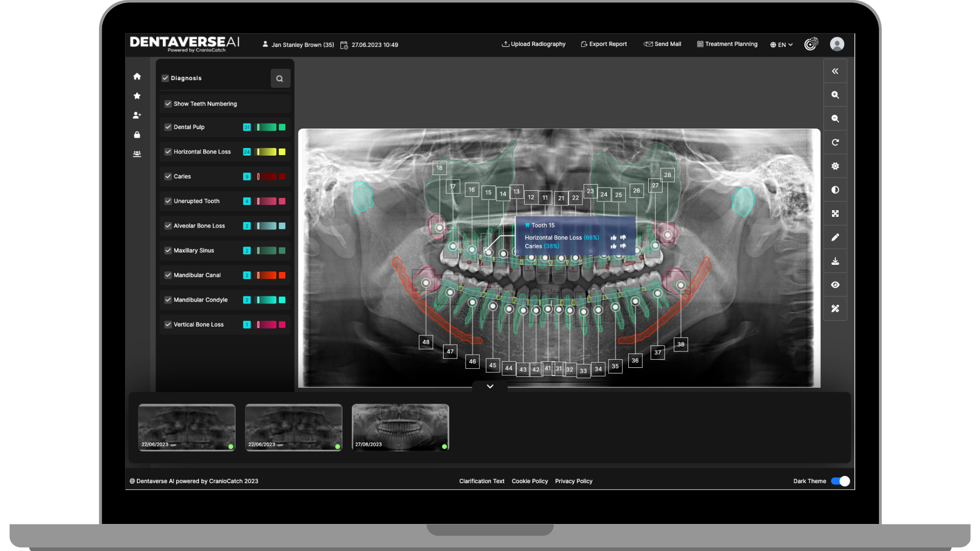
Task: Collapse the thumbnail strip chevron
Action: point(490,387)
